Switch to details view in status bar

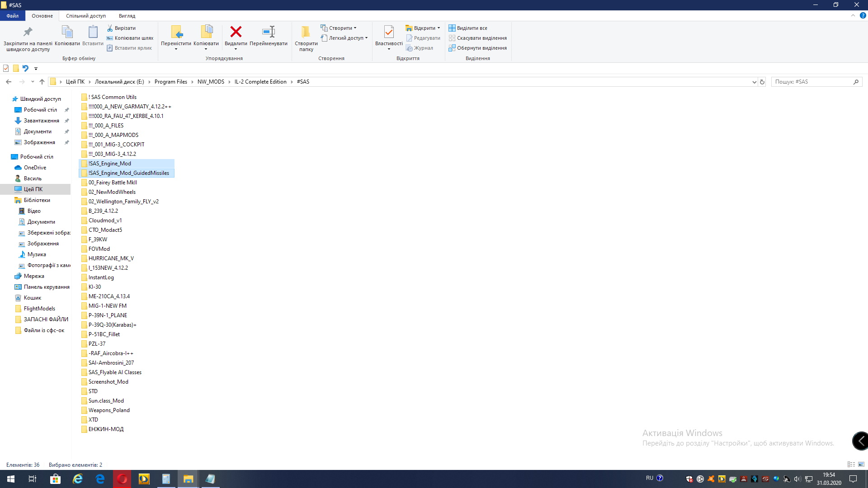click(x=851, y=465)
